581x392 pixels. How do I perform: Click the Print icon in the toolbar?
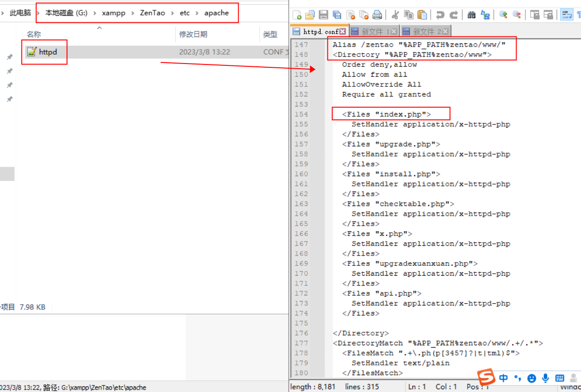(377, 15)
